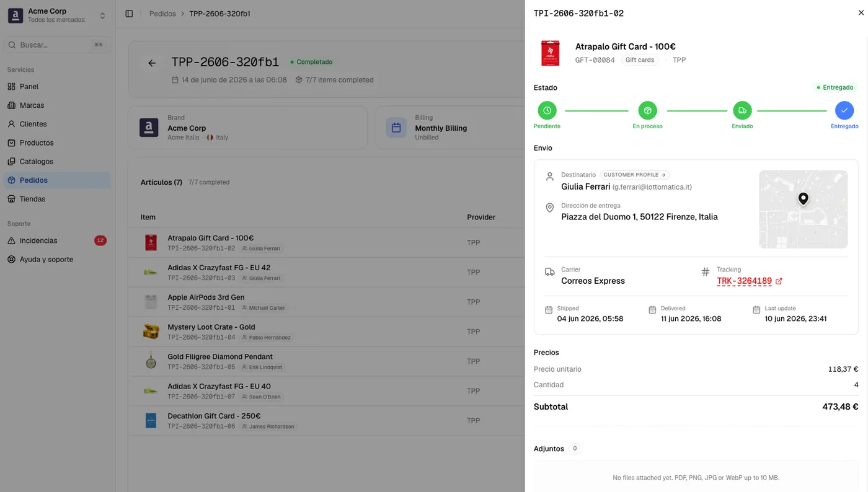Open Productos in the sidebar
This screenshot has width=868, height=492.
[x=57, y=143]
